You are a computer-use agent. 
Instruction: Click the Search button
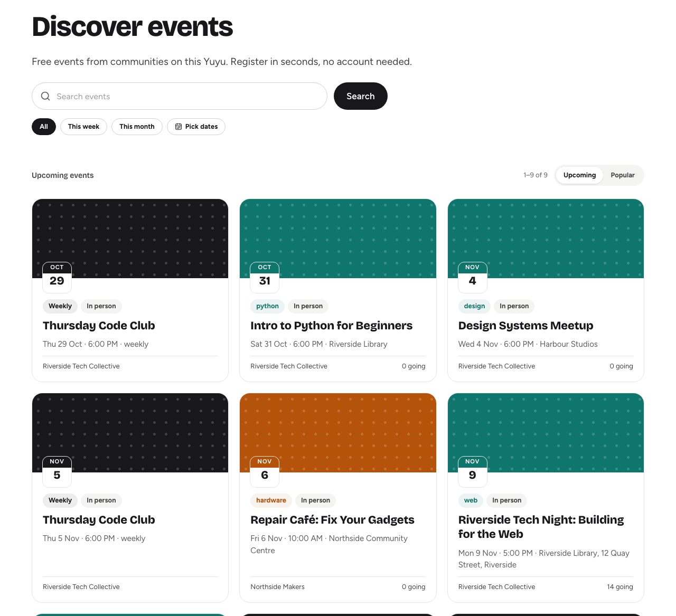[361, 96]
